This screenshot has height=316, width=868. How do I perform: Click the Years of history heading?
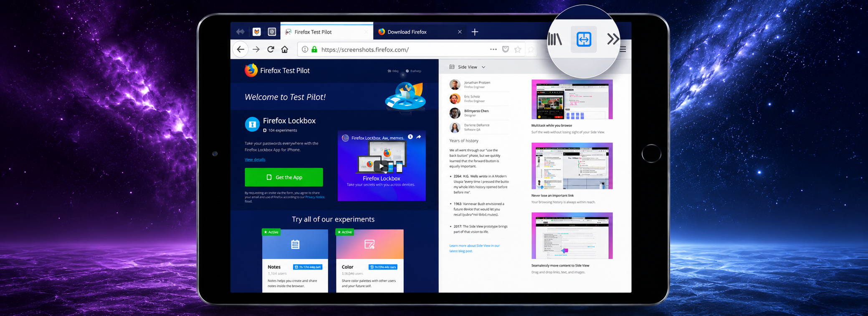pos(464,141)
